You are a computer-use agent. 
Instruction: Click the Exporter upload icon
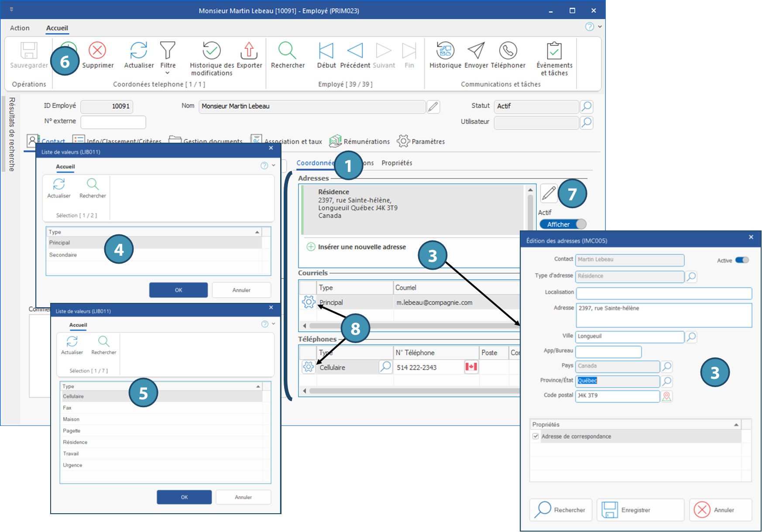click(249, 51)
